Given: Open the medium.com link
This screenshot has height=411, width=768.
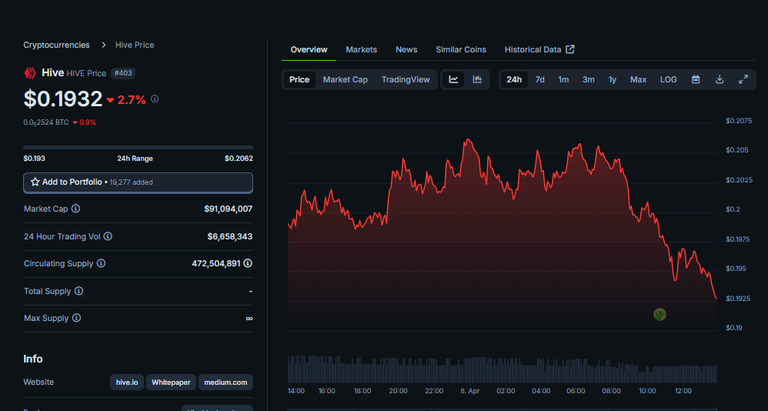Looking at the screenshot, I should [x=226, y=382].
